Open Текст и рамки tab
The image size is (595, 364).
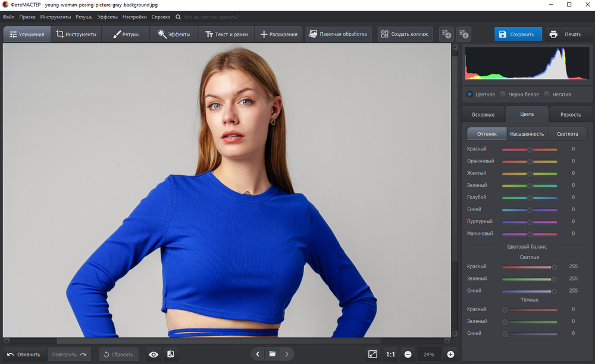(x=227, y=34)
